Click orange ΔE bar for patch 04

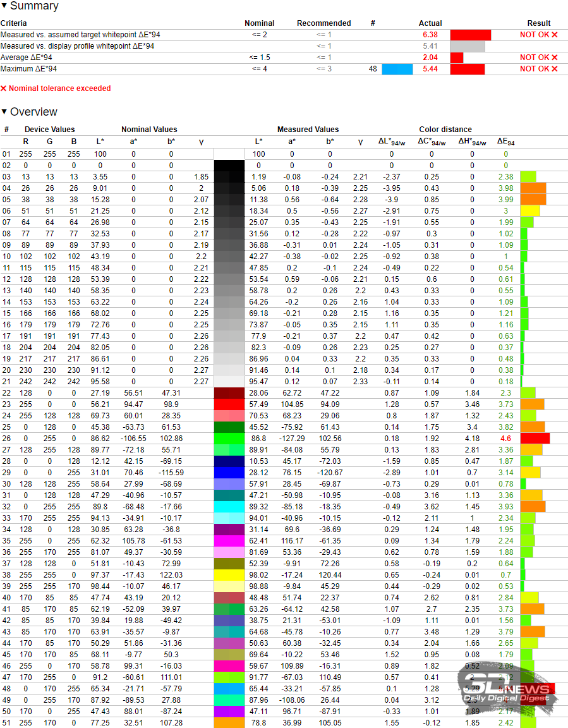[533, 188]
